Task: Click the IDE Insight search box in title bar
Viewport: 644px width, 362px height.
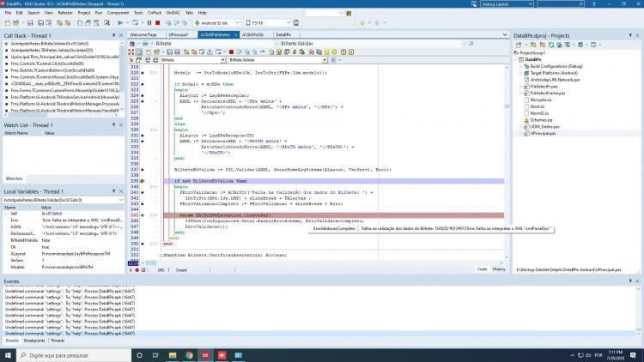Action: 560,3
